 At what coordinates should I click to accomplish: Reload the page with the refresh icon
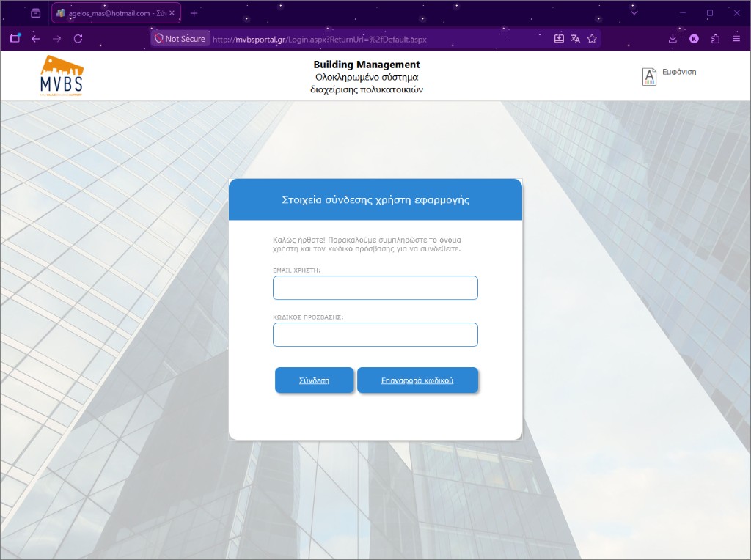click(x=78, y=39)
